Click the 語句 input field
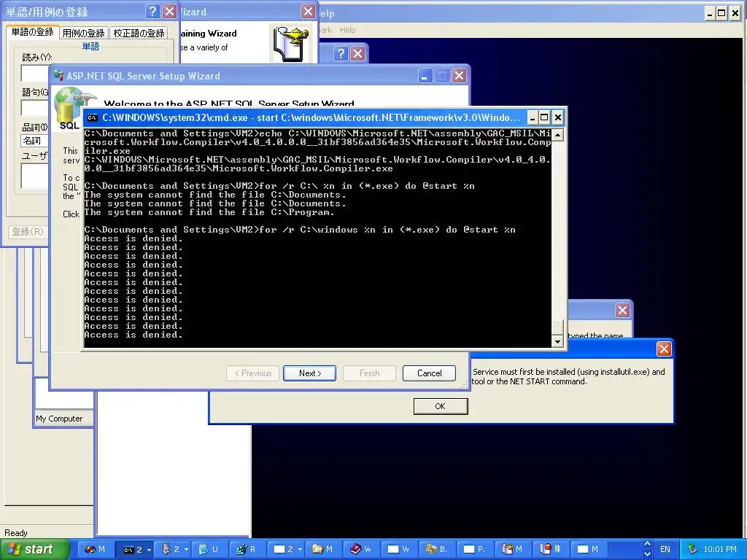 tap(35, 108)
